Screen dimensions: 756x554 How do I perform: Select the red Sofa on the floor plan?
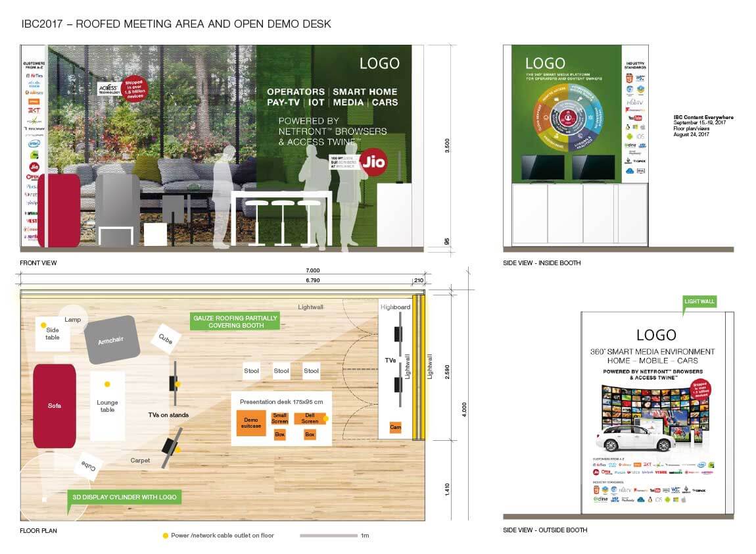tap(55, 406)
